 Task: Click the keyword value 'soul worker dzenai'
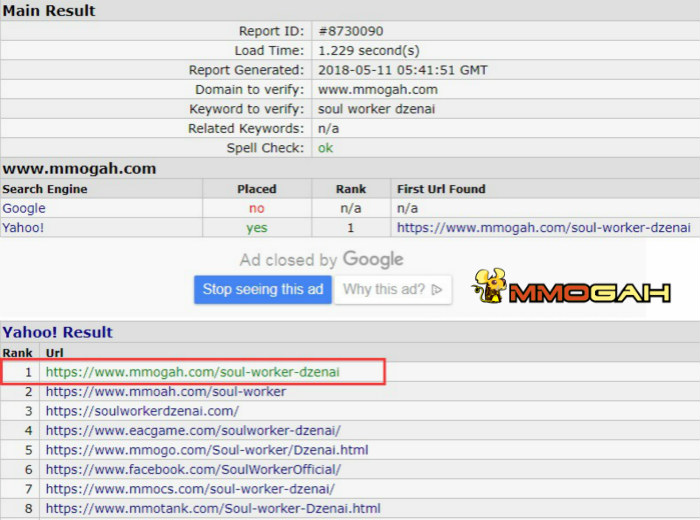[x=376, y=109]
